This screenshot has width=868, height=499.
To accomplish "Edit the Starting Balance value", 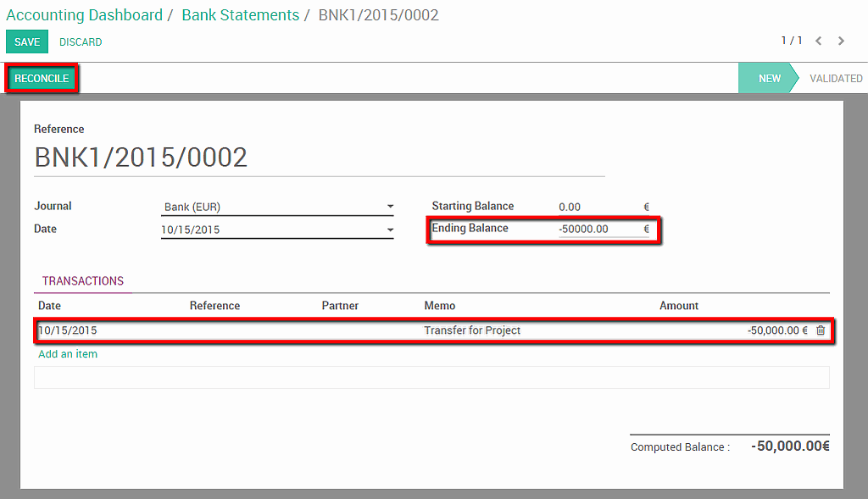I will pyautogui.click(x=570, y=207).
